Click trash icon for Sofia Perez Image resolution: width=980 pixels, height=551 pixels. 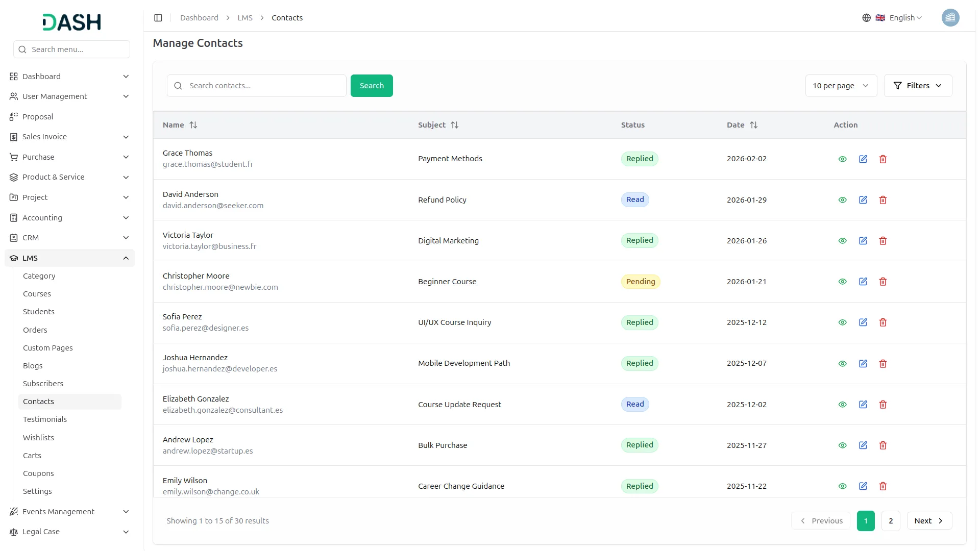pos(883,322)
